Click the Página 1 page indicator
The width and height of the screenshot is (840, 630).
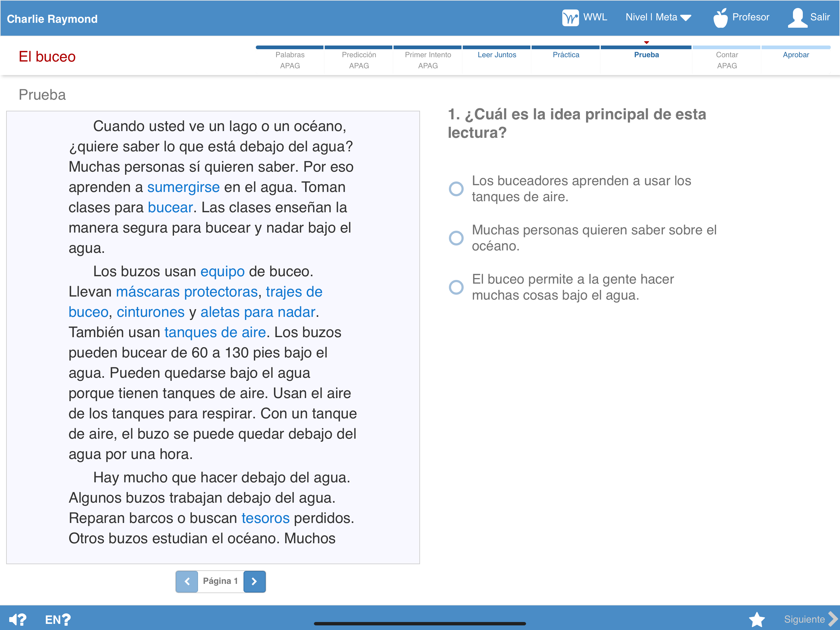tap(220, 581)
